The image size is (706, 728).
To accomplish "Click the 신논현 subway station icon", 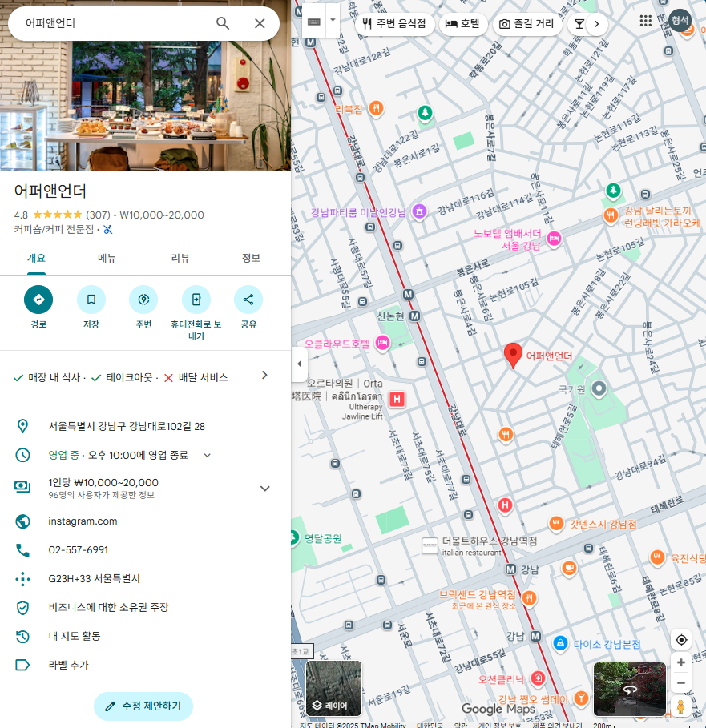I will click(x=414, y=316).
